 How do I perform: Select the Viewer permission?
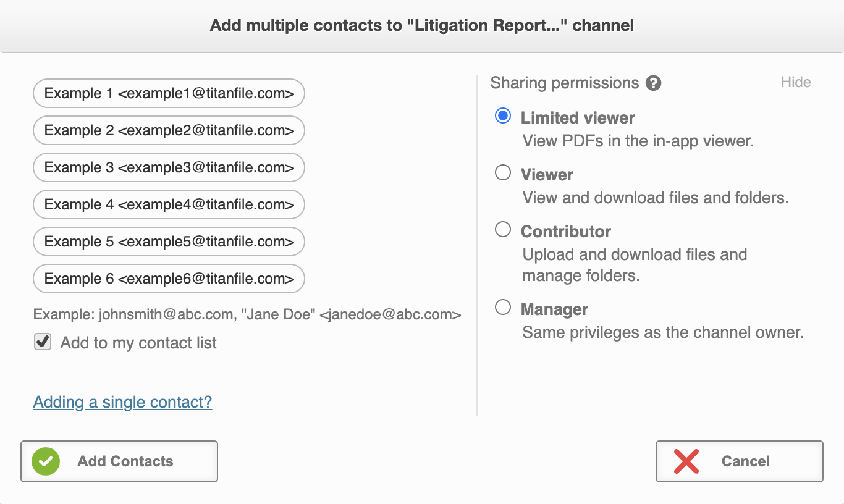502,172
